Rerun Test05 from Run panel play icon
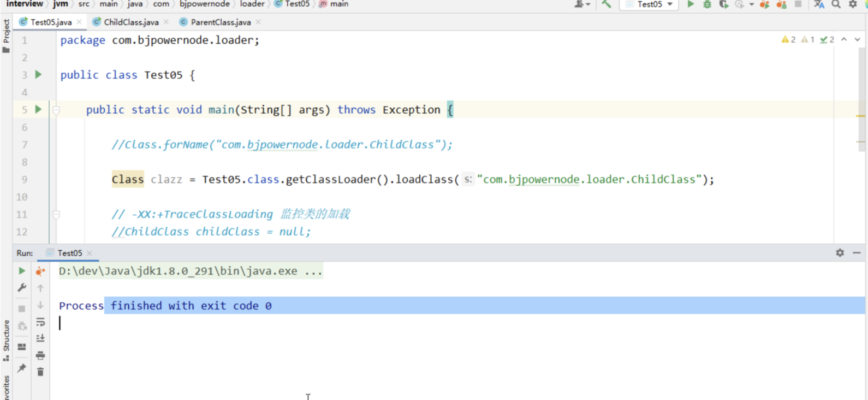Viewport: 868px width, 400px height. [22, 270]
